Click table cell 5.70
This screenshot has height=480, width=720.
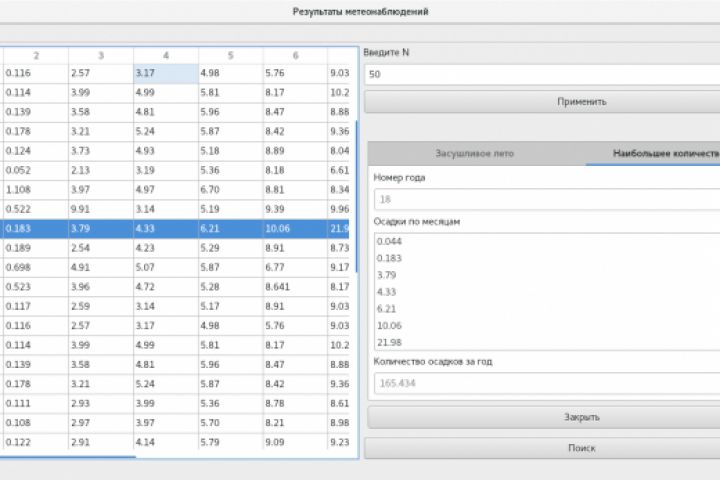click(x=231, y=423)
